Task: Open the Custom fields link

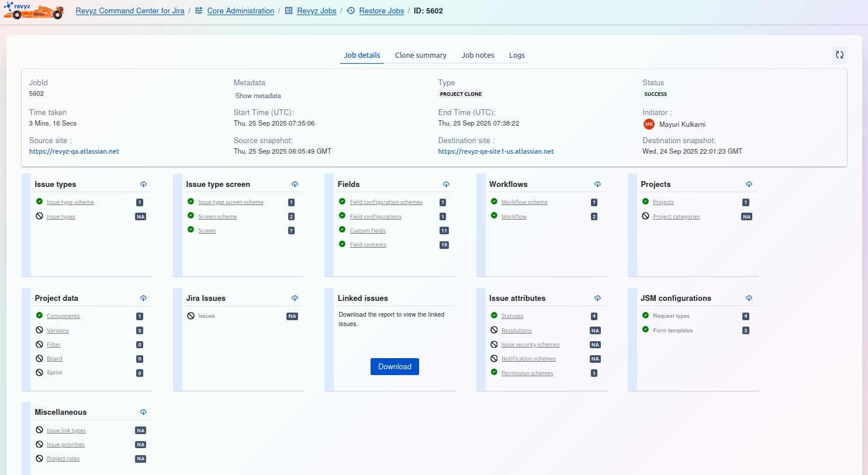Action: pyautogui.click(x=368, y=231)
